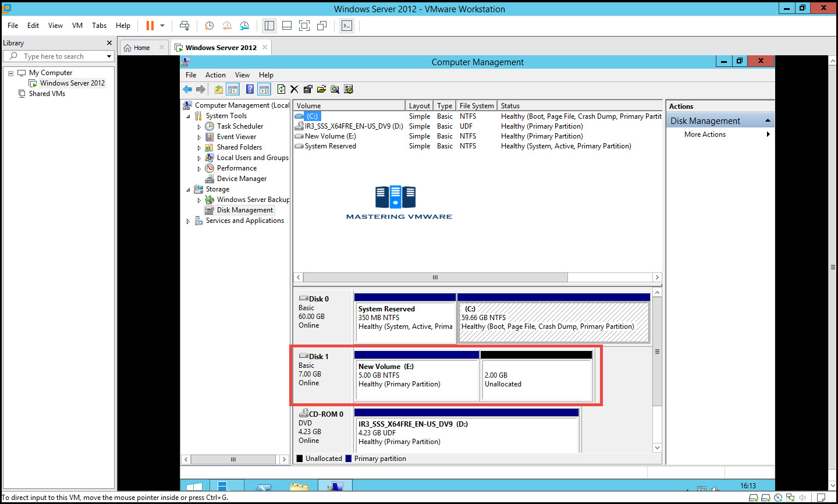This screenshot has height=504, width=838.
Task: Take a snapshot of this virtual machine
Action: click(209, 26)
